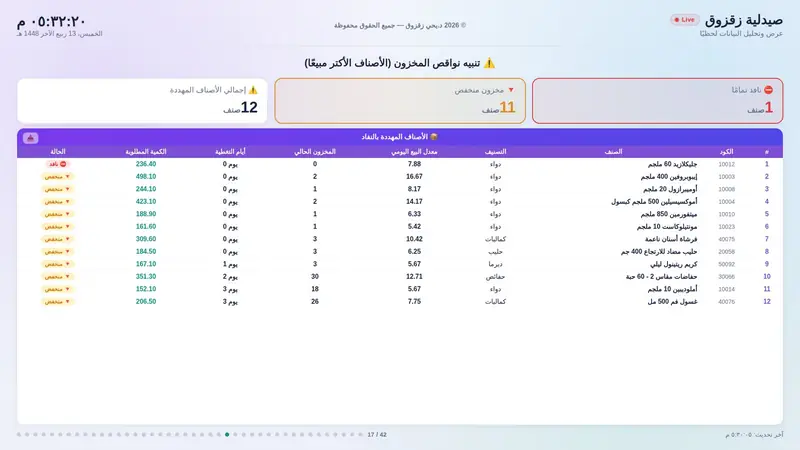This screenshot has width=800, height=450.
Task: Select item 'حليب مضاد للارتجاع 400 جم'
Action: 659,252
